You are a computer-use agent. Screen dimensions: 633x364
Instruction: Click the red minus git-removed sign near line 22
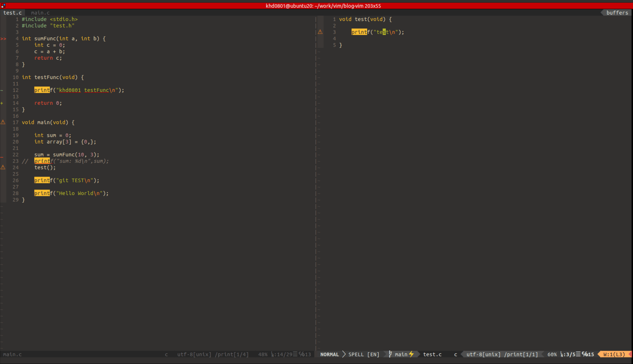tap(2, 157)
